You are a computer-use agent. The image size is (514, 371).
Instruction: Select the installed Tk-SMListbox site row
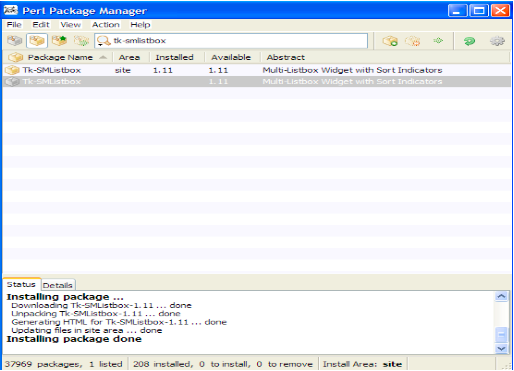[x=257, y=70]
